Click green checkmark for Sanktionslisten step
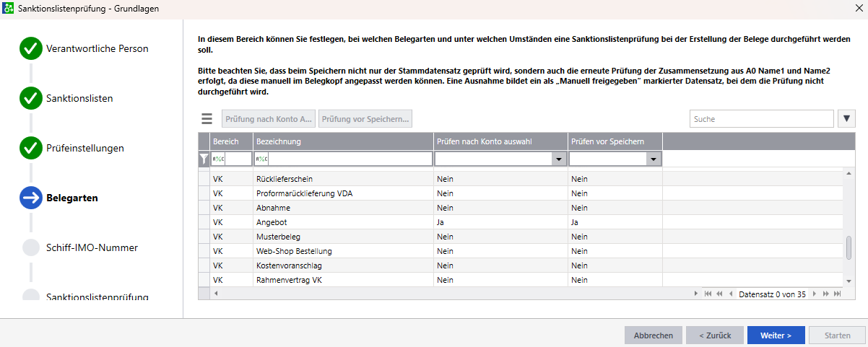This screenshot has width=868, height=347. tap(31, 98)
